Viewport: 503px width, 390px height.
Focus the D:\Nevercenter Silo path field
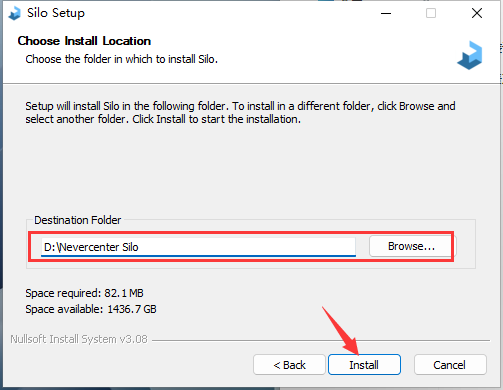click(198, 247)
